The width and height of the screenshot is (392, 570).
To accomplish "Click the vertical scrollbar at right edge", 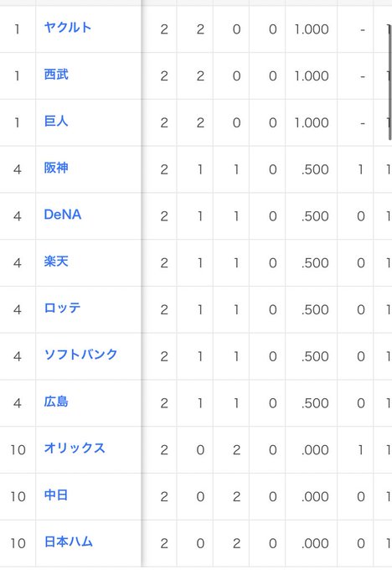I will click(x=389, y=82).
